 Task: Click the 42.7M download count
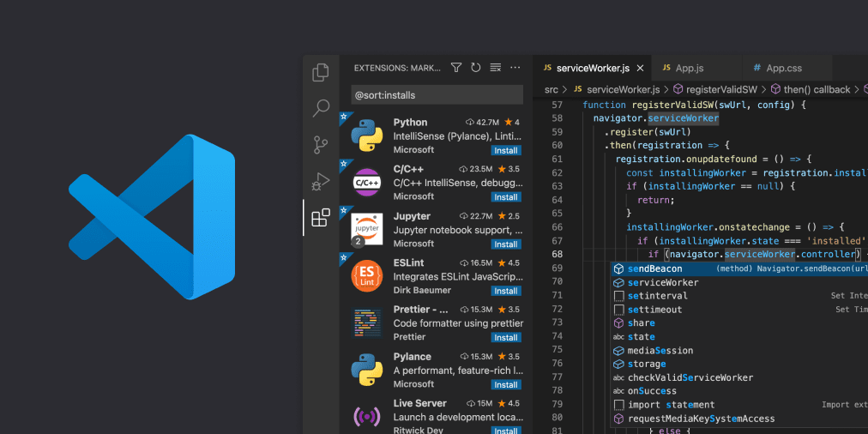483,123
